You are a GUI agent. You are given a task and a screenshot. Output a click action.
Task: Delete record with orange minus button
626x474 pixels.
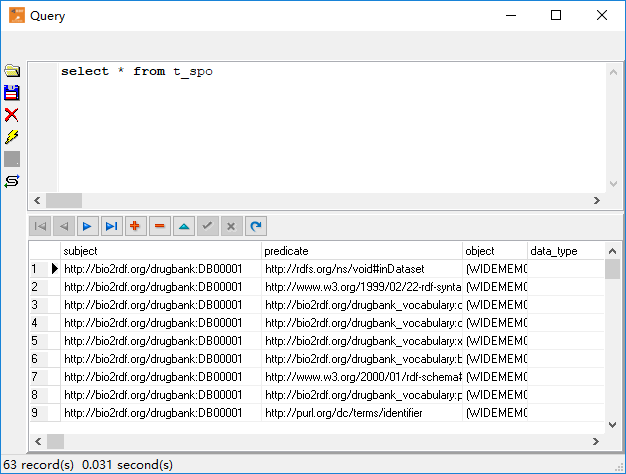[x=160, y=226]
